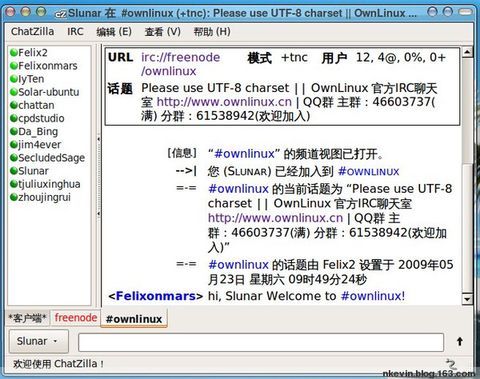Click the 模式 +tnc mode value
Image resolution: width=480 pixels, height=379 pixels.
294,58
